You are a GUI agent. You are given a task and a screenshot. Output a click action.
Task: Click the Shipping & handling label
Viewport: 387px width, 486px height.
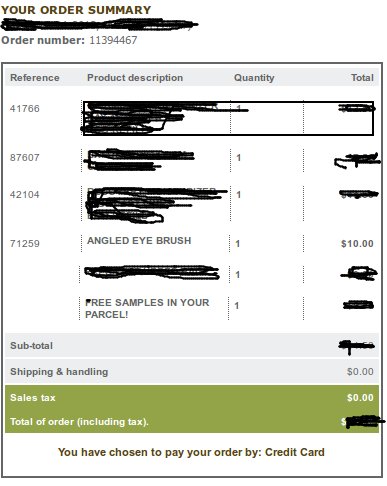coord(59,372)
